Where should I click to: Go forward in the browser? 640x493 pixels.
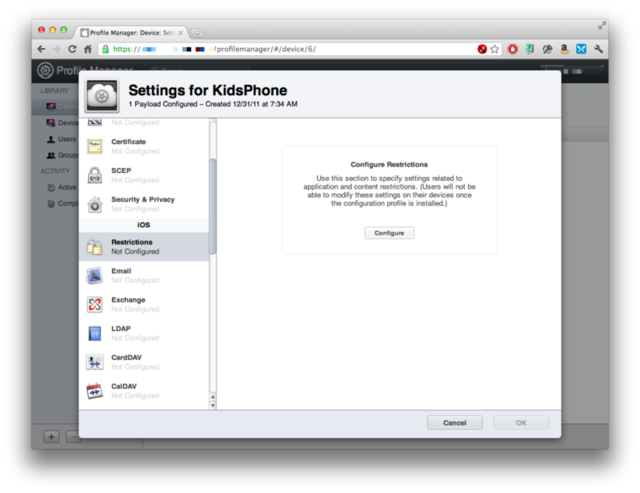(x=56, y=49)
